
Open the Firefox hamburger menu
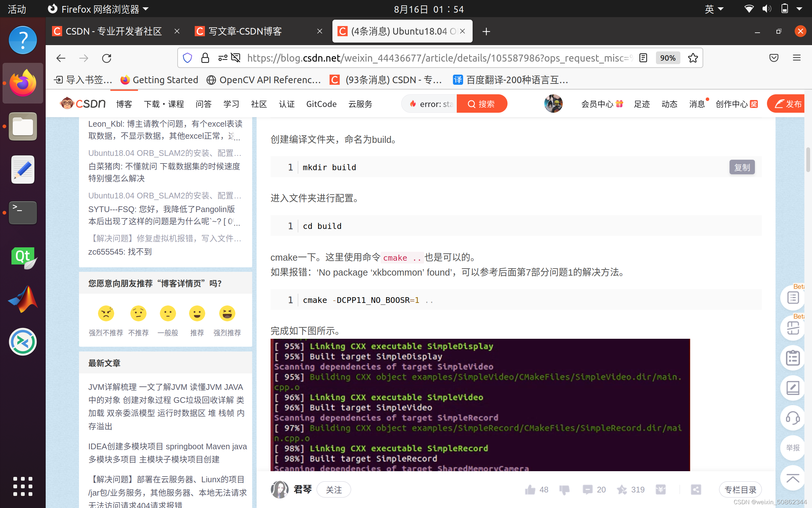click(x=796, y=58)
